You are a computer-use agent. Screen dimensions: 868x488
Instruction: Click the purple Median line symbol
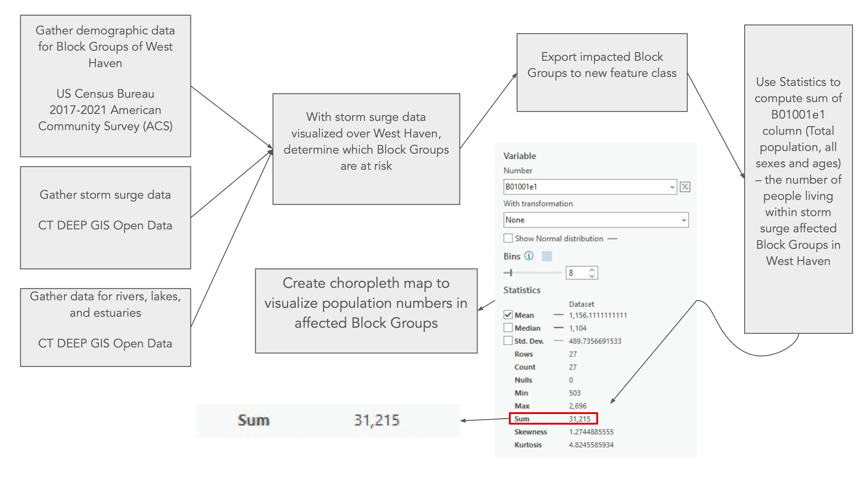[558, 328]
